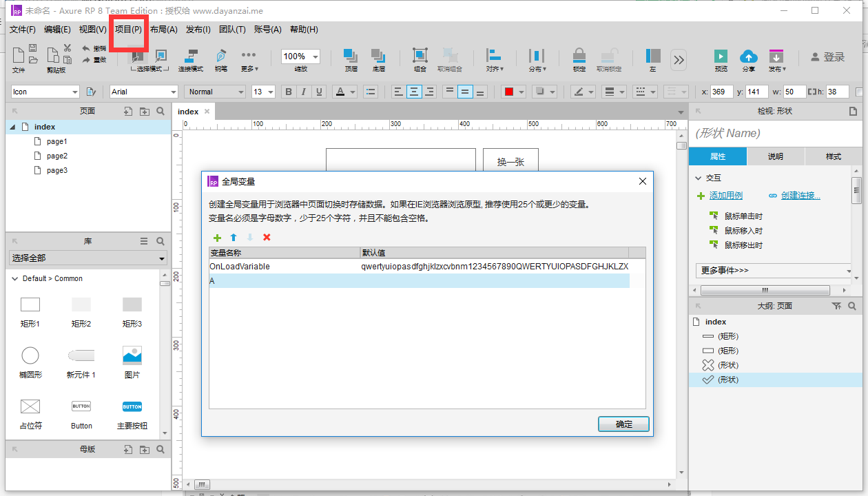Switch to the 说明 tab

[x=776, y=156]
